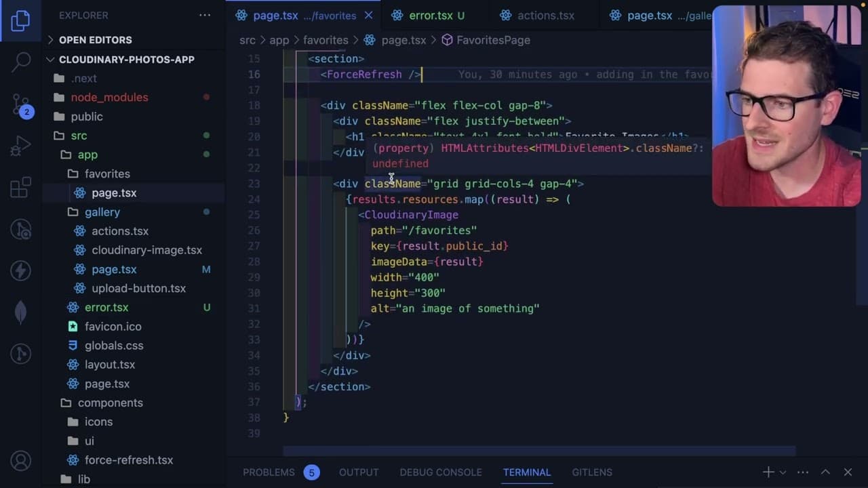Viewport: 868px width, 488px height.
Task: Open the terminal launch profile dropdown arrow
Action: [783, 472]
